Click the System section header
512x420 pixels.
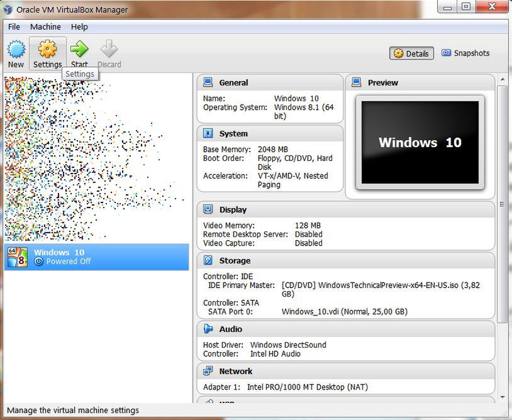click(x=270, y=133)
